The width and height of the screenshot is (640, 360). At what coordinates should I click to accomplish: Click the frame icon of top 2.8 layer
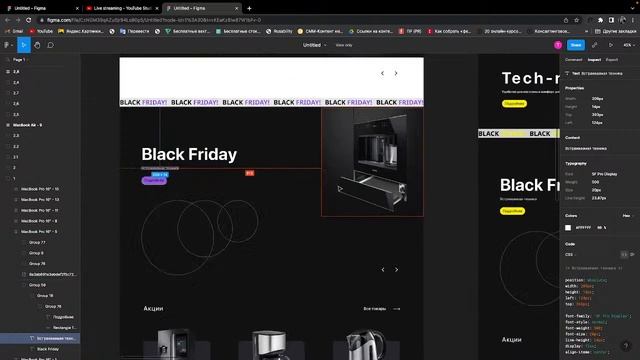tap(8, 71)
